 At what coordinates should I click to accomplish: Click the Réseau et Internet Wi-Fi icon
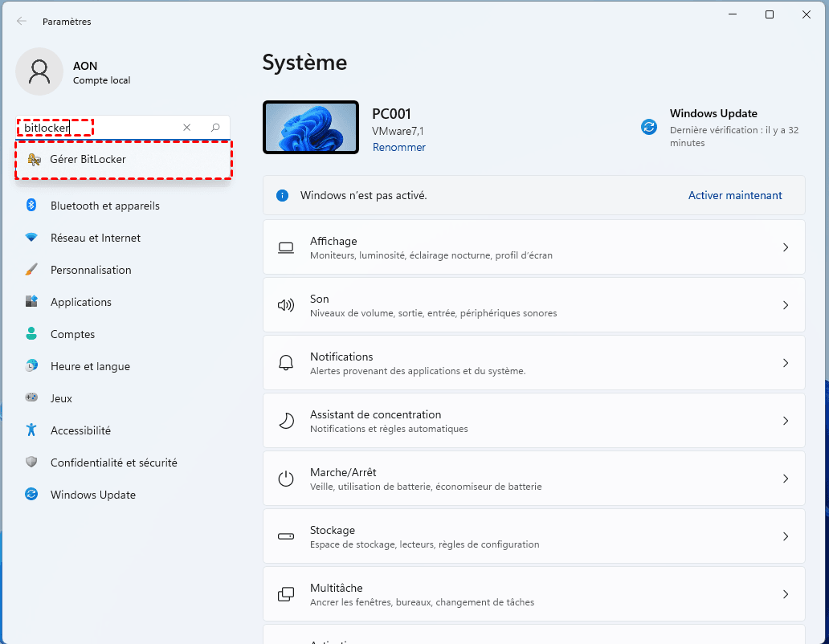pyautogui.click(x=31, y=238)
